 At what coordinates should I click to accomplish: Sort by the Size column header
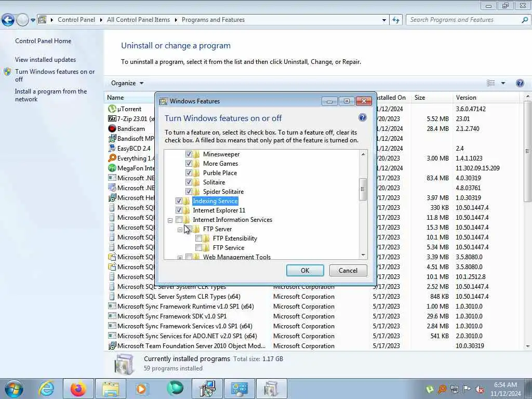tap(431, 97)
